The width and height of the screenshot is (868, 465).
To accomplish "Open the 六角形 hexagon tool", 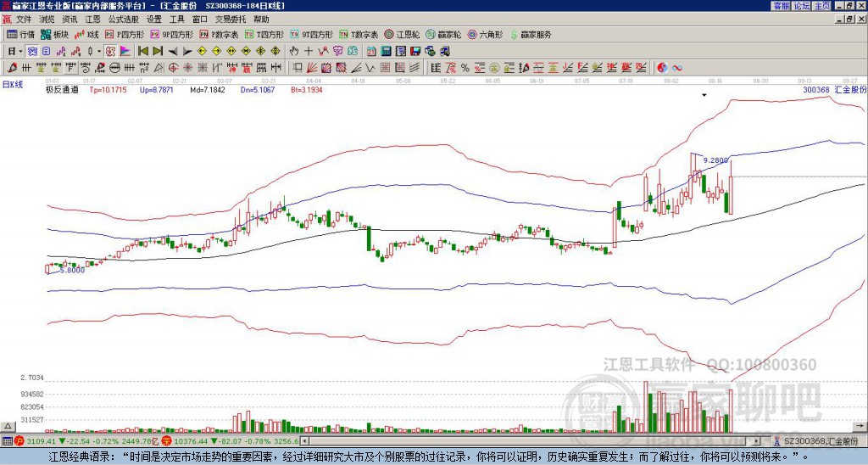I will pyautogui.click(x=486, y=34).
